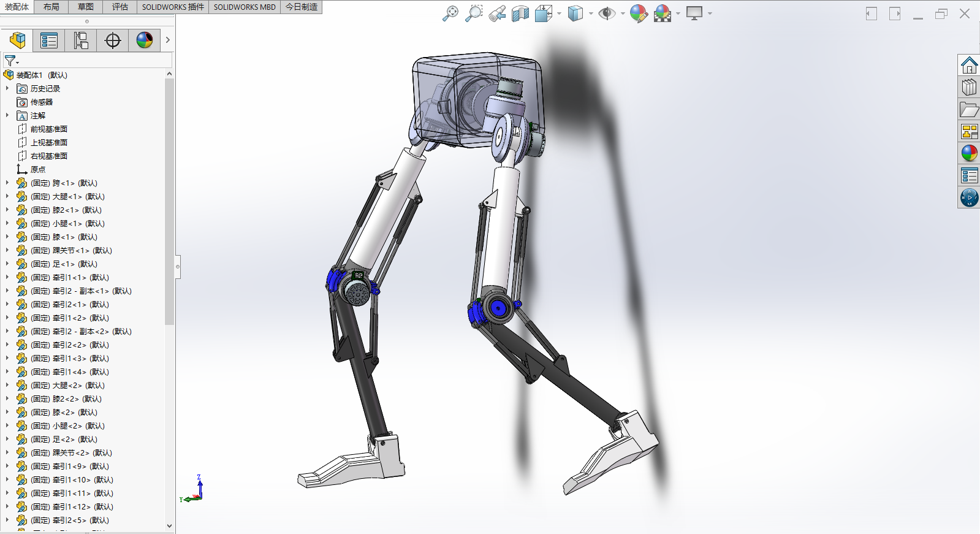
Task: Click the tree scrollbar down arrow
Action: click(x=170, y=525)
